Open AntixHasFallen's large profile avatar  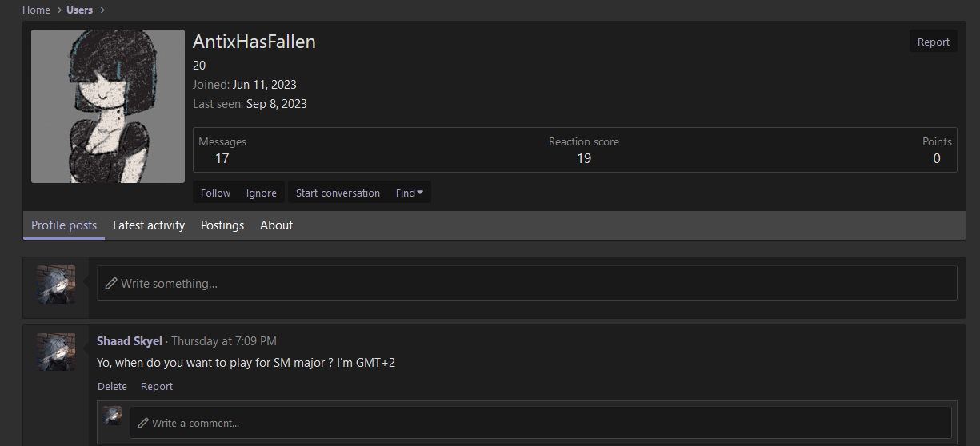108,106
